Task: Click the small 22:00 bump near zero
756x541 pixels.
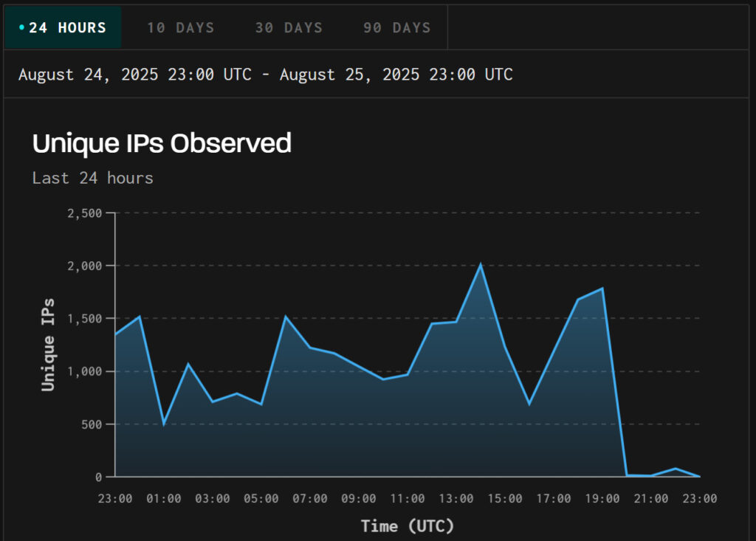Action: [x=676, y=469]
